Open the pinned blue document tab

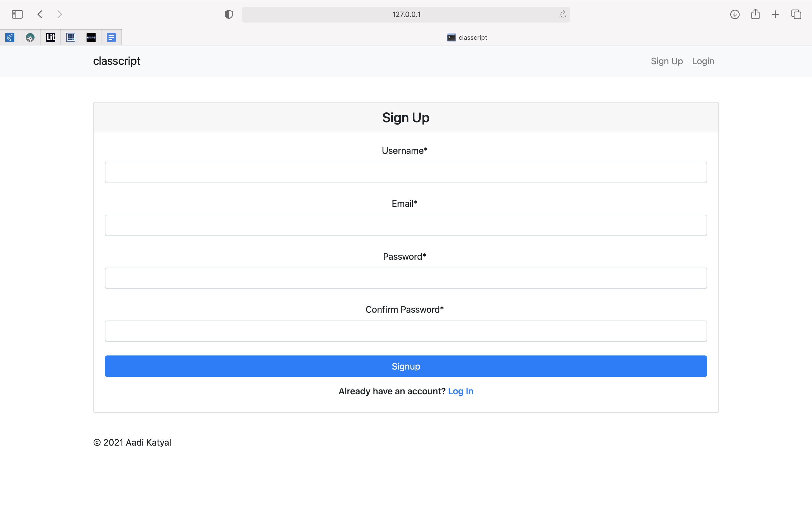tap(111, 37)
